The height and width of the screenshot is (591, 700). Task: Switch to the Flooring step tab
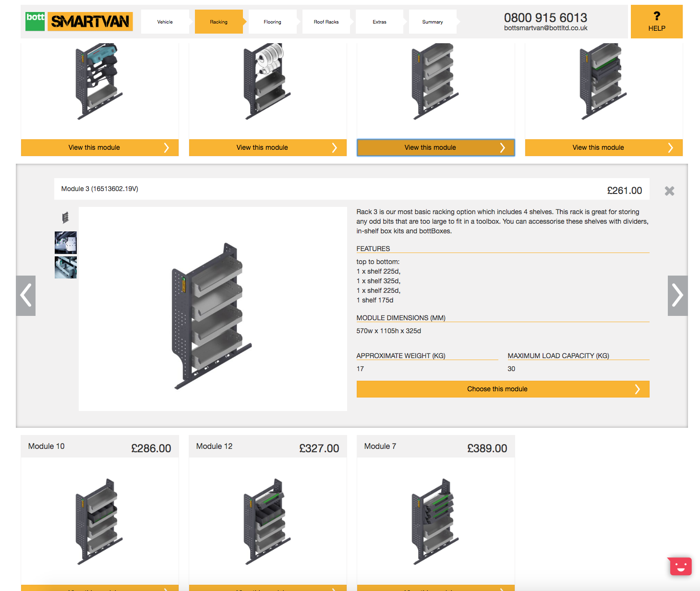click(272, 22)
